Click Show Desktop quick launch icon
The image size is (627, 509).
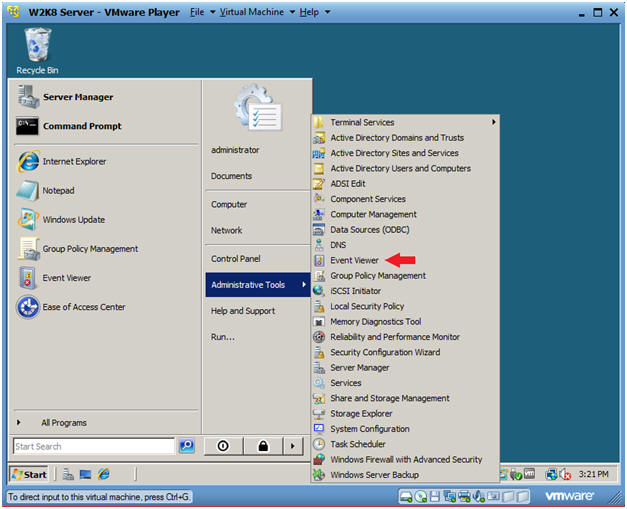coord(86,474)
